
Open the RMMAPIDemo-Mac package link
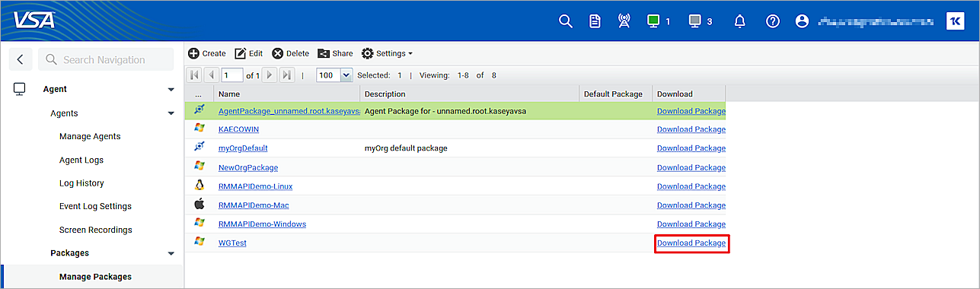(254, 205)
